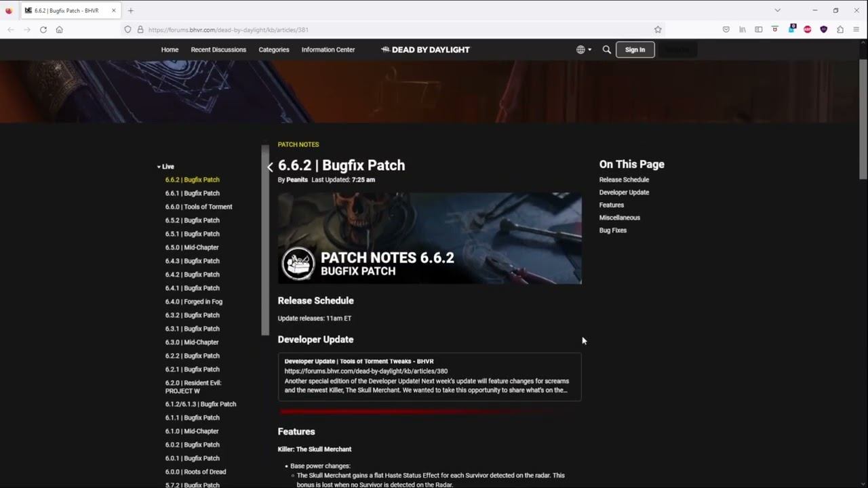Image resolution: width=868 pixels, height=488 pixels.
Task: Click the Sign In button
Action: tap(635, 49)
